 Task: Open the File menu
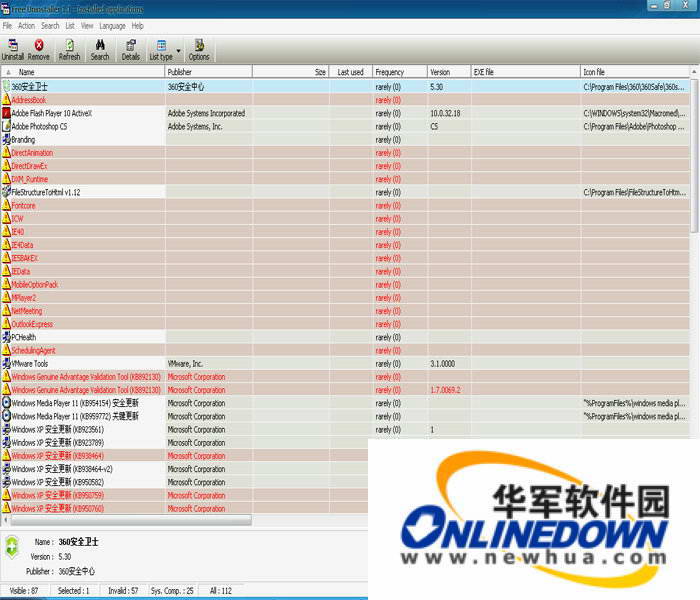(x=7, y=26)
